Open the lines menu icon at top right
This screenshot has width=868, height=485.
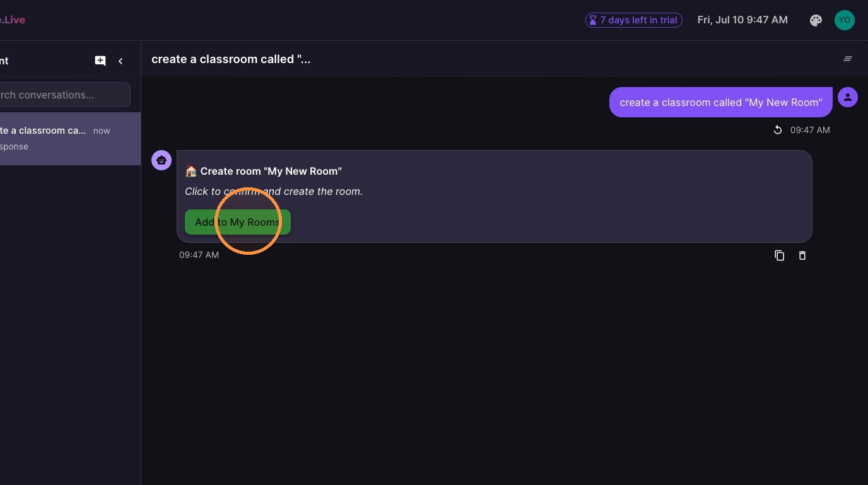(848, 59)
